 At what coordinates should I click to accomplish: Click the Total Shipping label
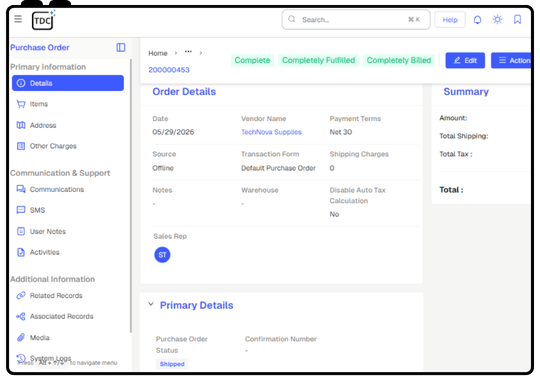coord(464,136)
